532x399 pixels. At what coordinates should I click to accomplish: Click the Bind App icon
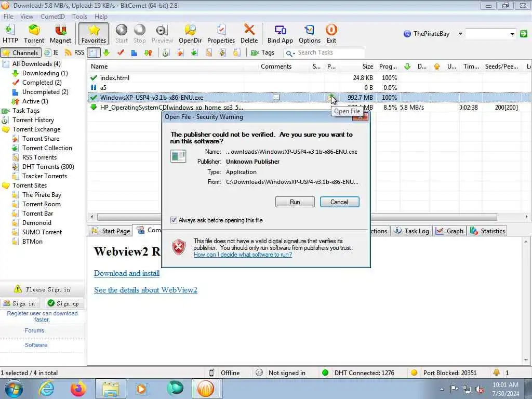[280, 34]
